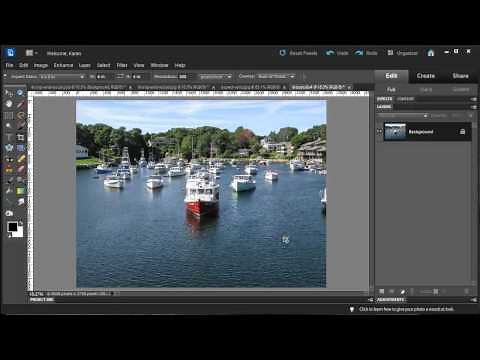Screen dimensions: 480x360
Task: Expand the Adjustments panel options
Action: [x=473, y=300]
